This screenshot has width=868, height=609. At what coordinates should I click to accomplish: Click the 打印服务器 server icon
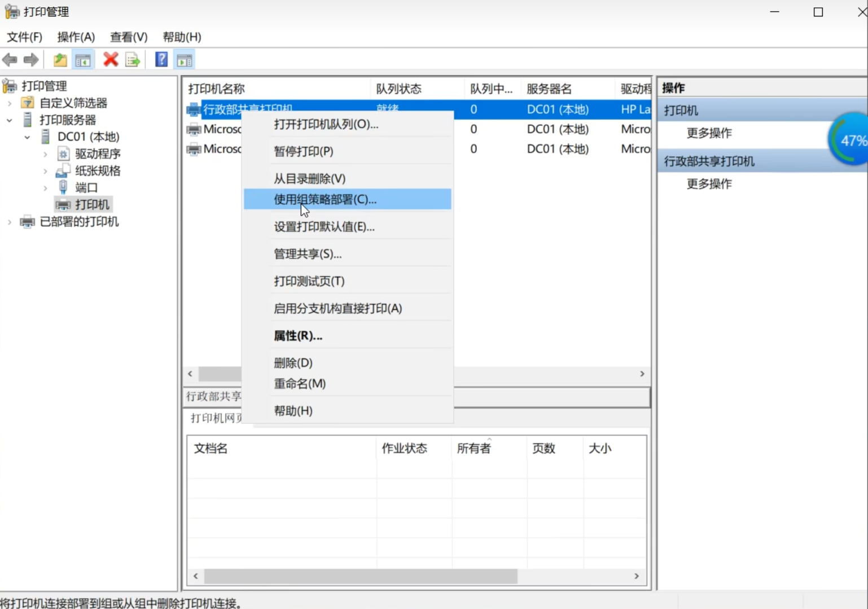click(27, 120)
